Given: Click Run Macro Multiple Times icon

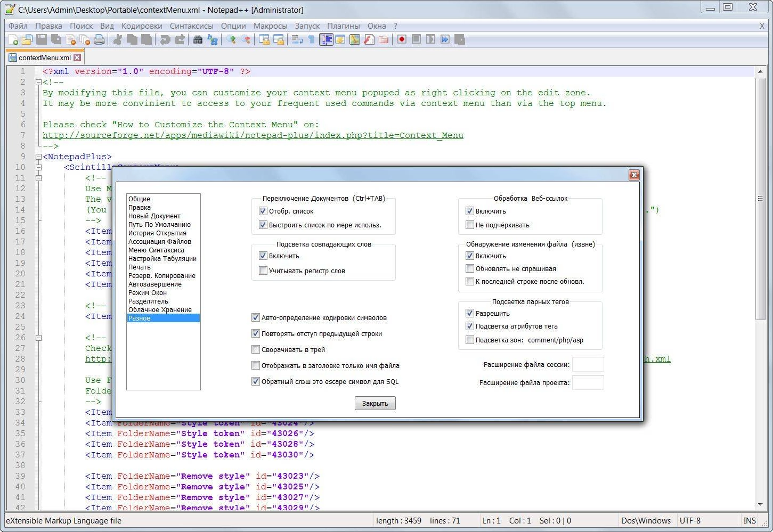Looking at the screenshot, I should [445, 39].
